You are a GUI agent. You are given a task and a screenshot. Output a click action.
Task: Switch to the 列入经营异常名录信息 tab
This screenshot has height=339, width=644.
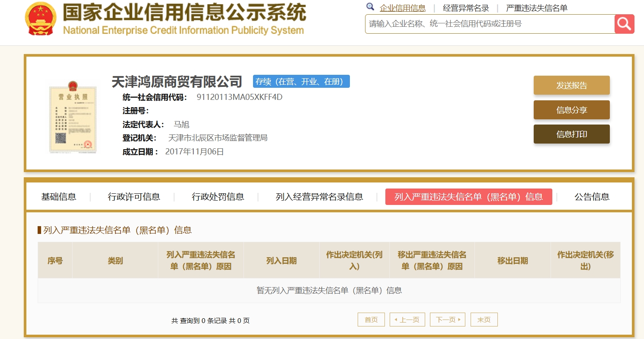point(319,197)
